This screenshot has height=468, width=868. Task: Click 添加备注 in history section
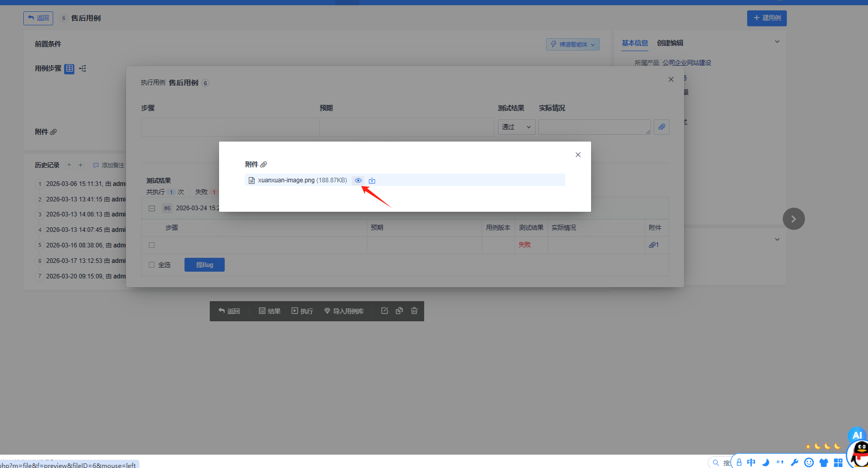click(x=109, y=165)
